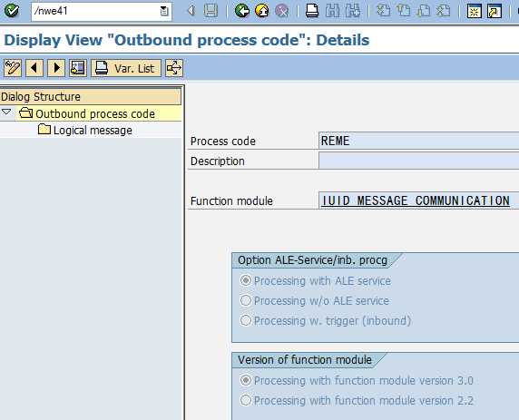Select function module version 3.0 radio
Screen dimensions: 519x420
click(x=246, y=380)
